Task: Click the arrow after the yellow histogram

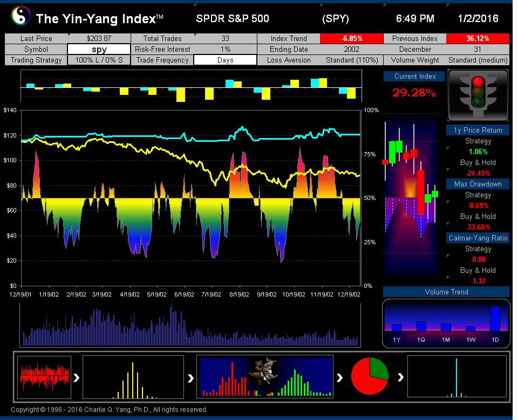Action: [x=190, y=378]
